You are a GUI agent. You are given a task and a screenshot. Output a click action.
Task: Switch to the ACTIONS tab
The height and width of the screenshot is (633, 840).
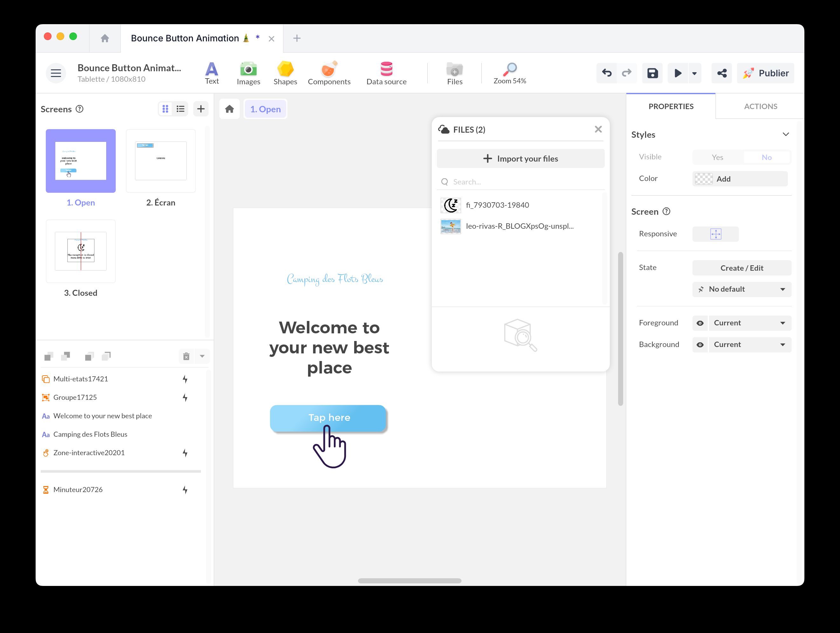760,106
